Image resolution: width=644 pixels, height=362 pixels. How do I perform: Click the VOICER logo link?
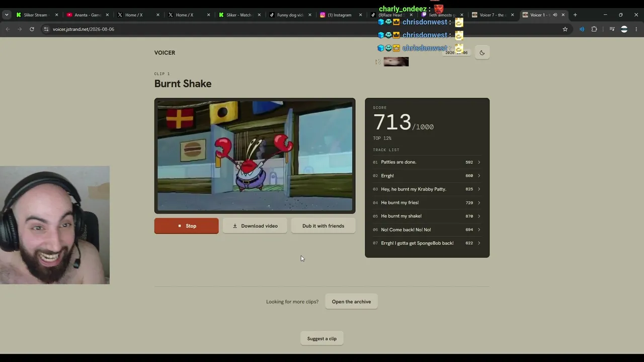click(165, 53)
